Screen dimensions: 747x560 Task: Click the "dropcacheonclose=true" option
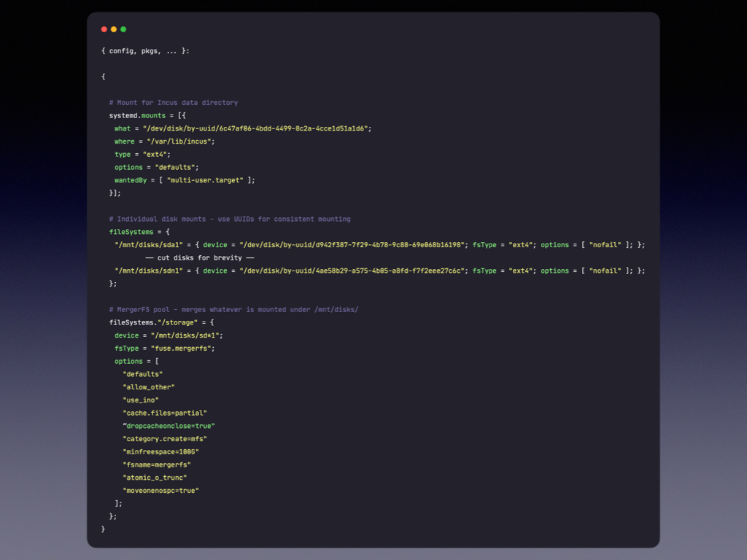pyautogui.click(x=169, y=426)
